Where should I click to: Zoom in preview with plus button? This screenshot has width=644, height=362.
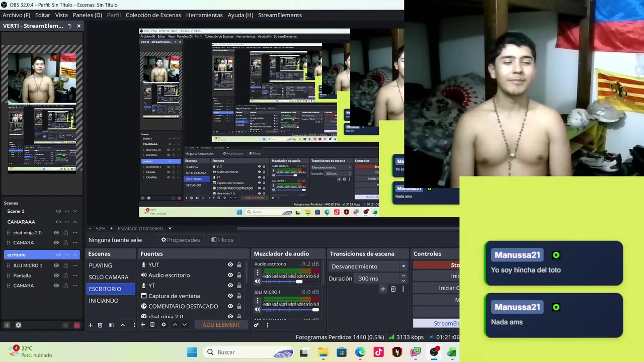(x=111, y=228)
